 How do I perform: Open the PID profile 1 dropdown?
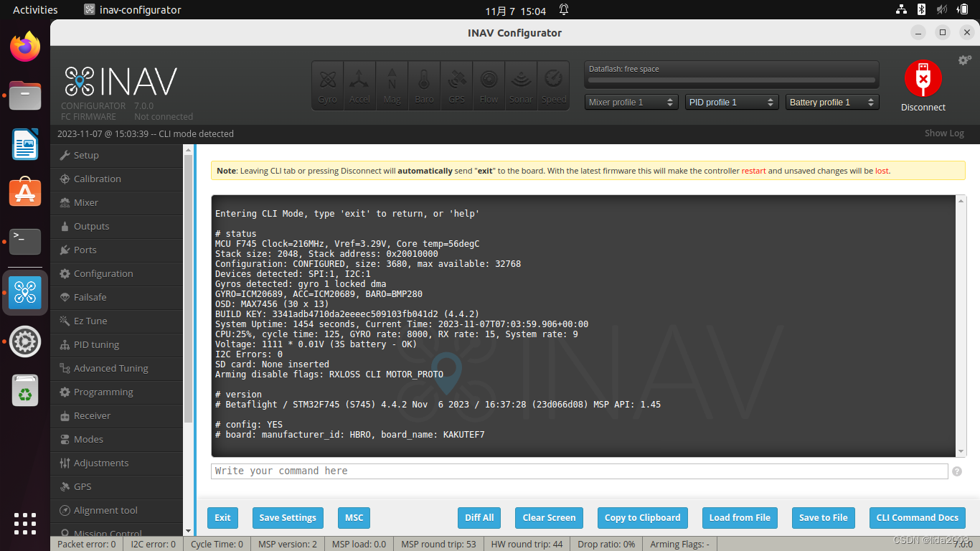(732, 102)
